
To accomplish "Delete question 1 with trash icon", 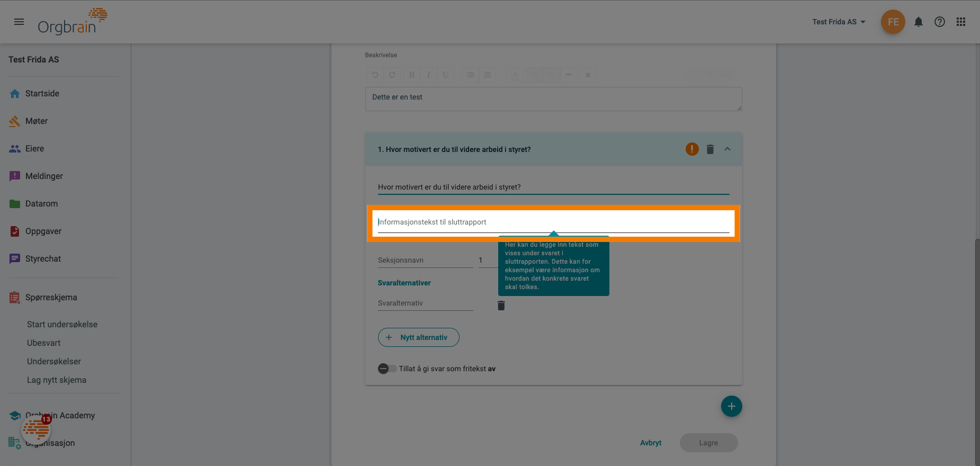I will tap(710, 149).
